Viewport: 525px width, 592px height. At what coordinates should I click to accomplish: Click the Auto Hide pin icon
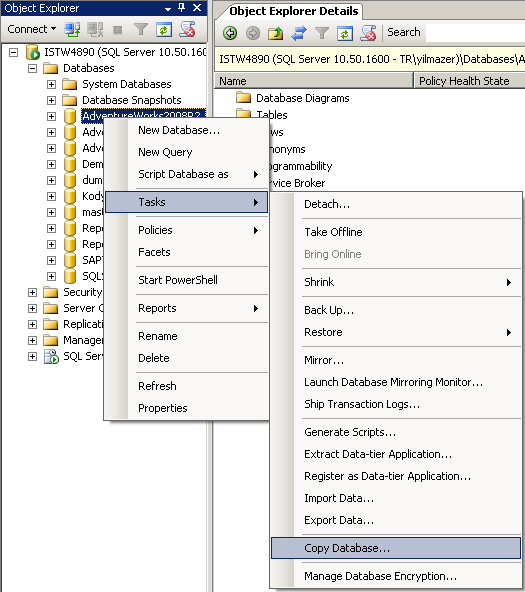(x=182, y=7)
